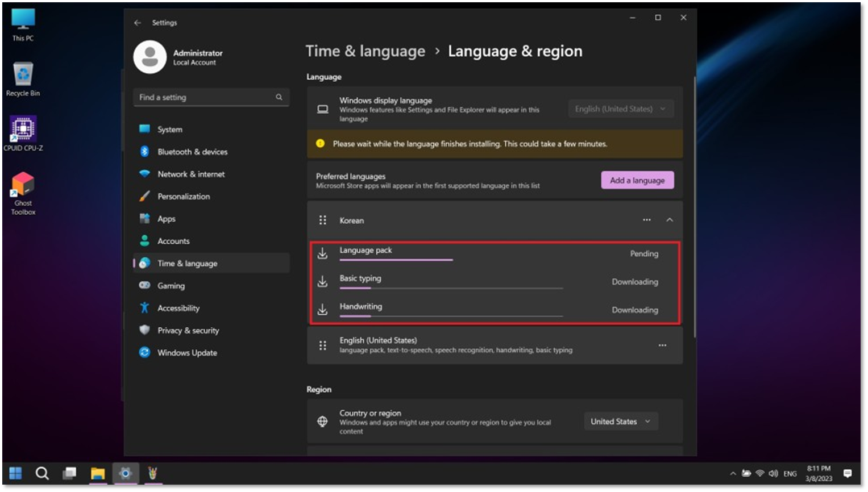Click the language installing warning banner
The height and width of the screenshot is (492, 868).
495,144
